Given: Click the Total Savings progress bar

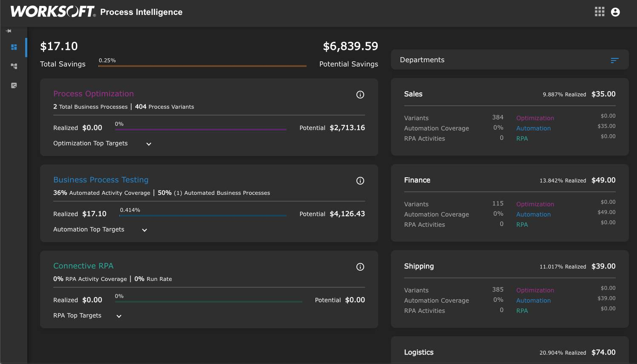Looking at the screenshot, I should pos(203,66).
